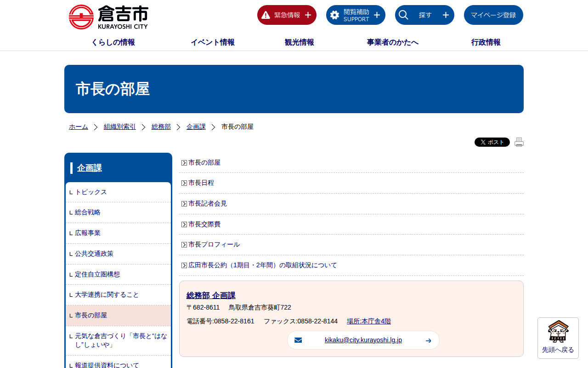Open the 総務部 企画課 contact heading link

211,295
